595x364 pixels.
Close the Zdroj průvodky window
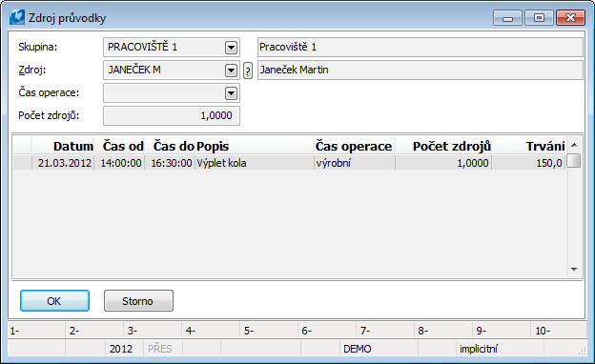click(x=570, y=18)
